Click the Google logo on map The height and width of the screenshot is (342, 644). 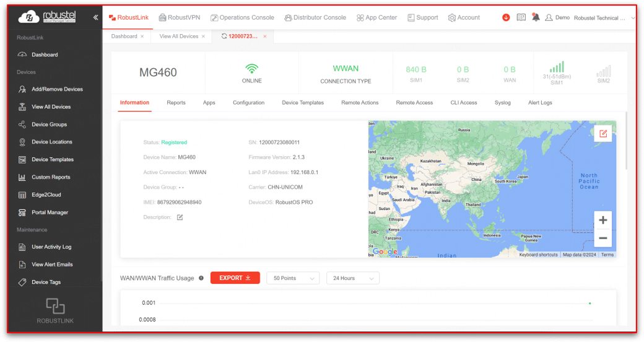point(385,252)
